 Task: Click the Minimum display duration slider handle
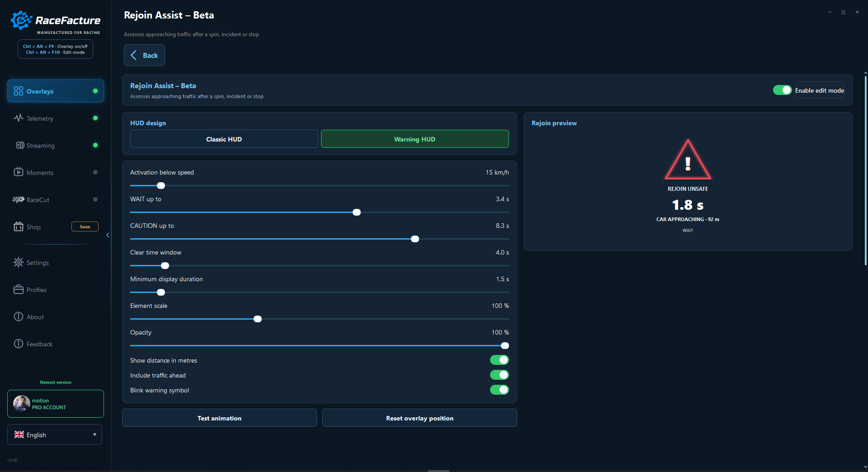161,292
